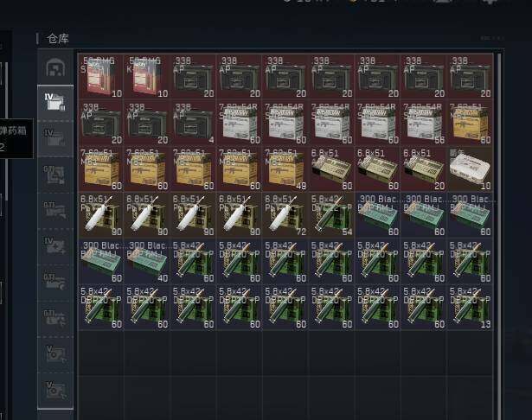The image size is (532, 420).
Task: Select the 6.8x51 bullet stack with count 72
Action: point(285,214)
